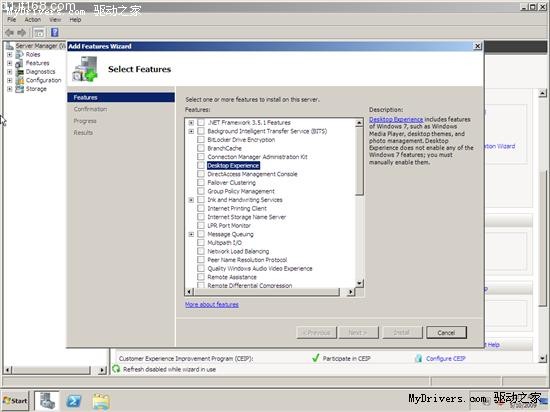
Task: Enable the BitLocker Drive Encryption checkbox
Action: click(x=201, y=140)
